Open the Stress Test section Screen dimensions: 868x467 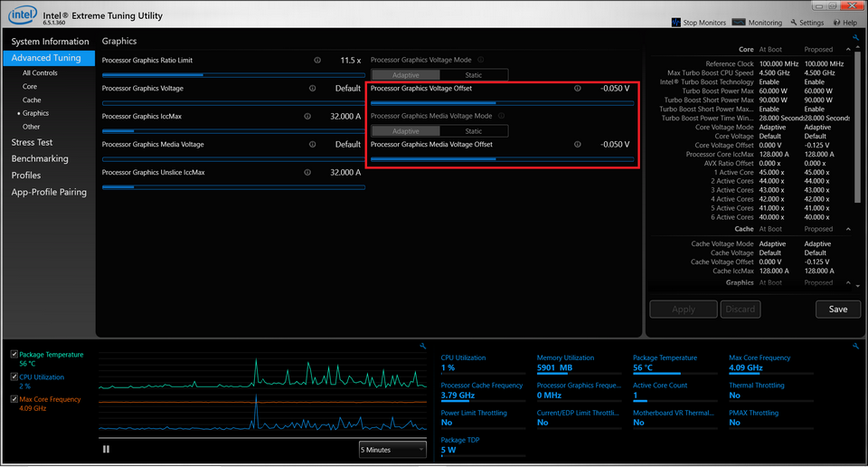[32, 142]
